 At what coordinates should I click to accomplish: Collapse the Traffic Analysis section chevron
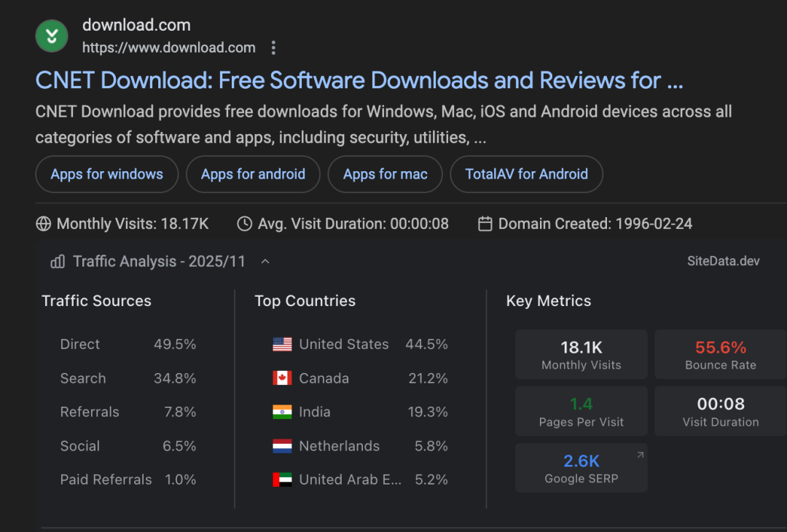click(x=265, y=262)
